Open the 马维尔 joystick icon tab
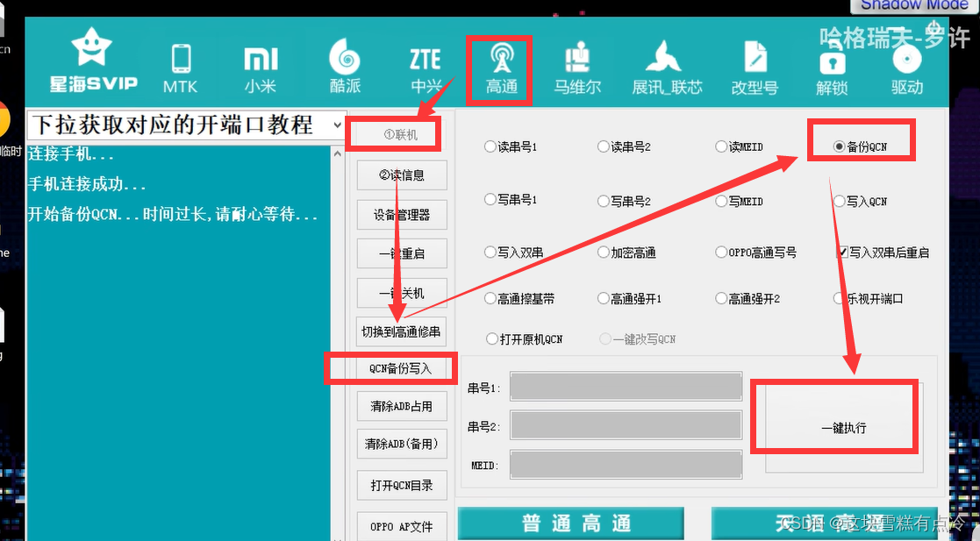Screen dimensions: 980x541 click(x=577, y=68)
